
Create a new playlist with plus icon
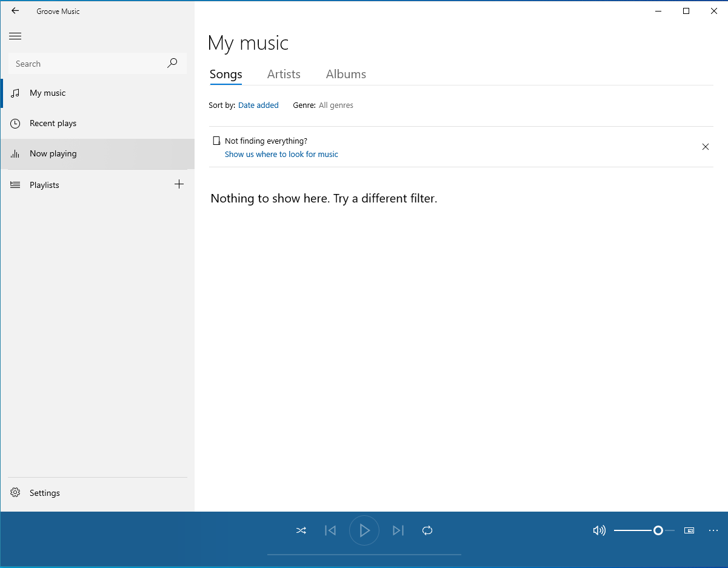[x=179, y=184]
